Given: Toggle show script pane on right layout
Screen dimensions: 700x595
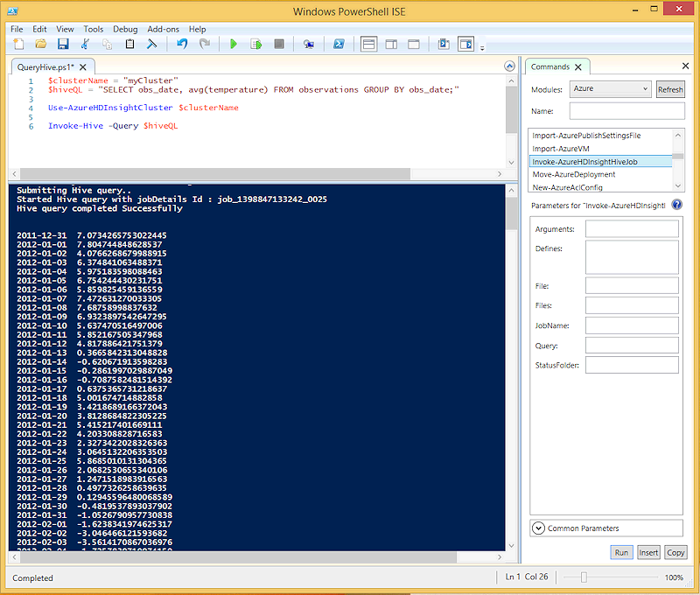Looking at the screenshot, I should click(x=391, y=44).
